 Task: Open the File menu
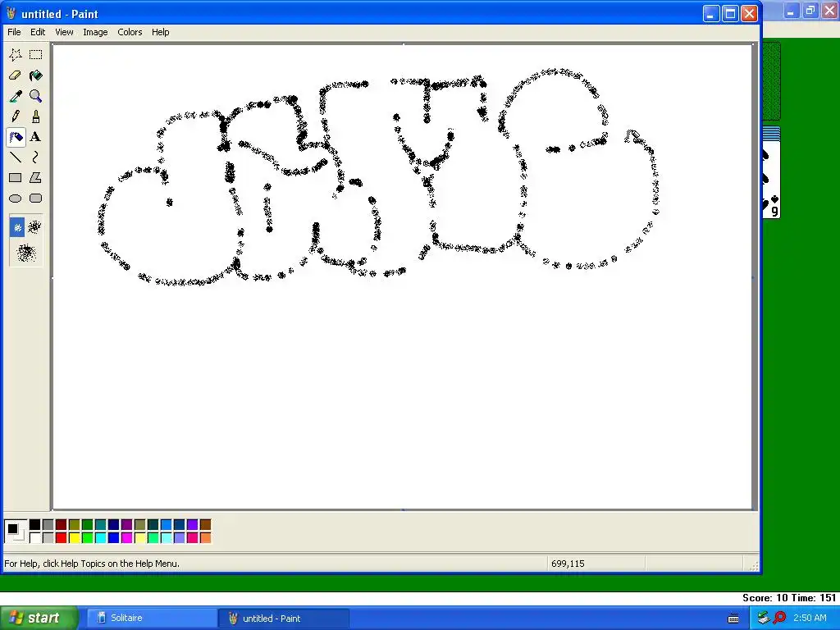[14, 32]
